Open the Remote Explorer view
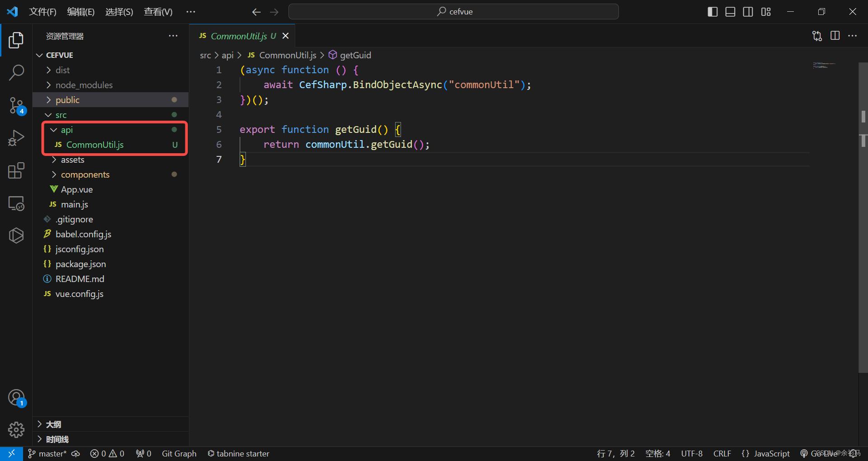868x461 pixels. click(x=16, y=203)
